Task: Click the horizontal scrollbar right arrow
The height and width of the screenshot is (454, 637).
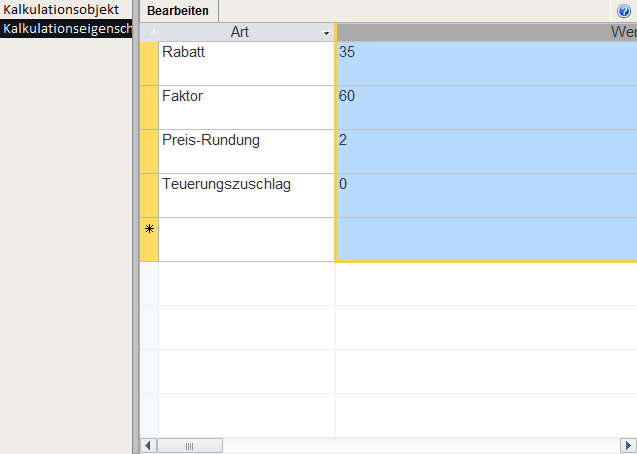Action: (x=629, y=445)
